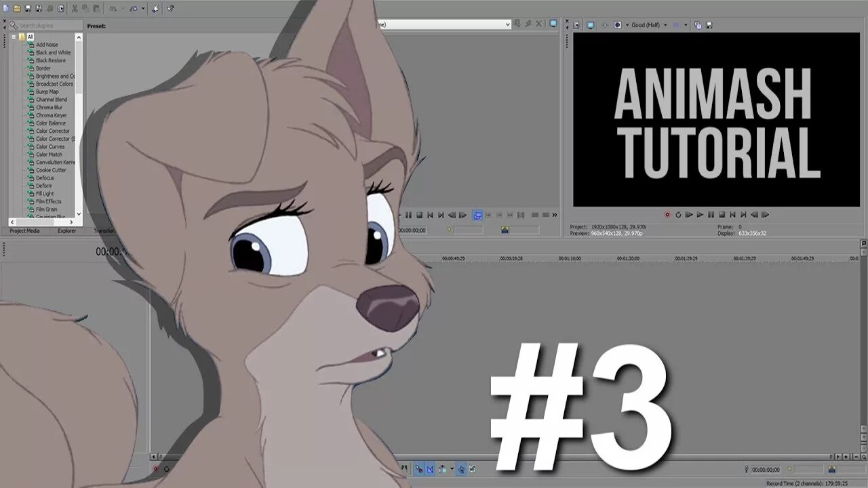This screenshot has width=868, height=488.
Task: Click left panel timecode field 00:00:00;00
Action: (x=412, y=230)
